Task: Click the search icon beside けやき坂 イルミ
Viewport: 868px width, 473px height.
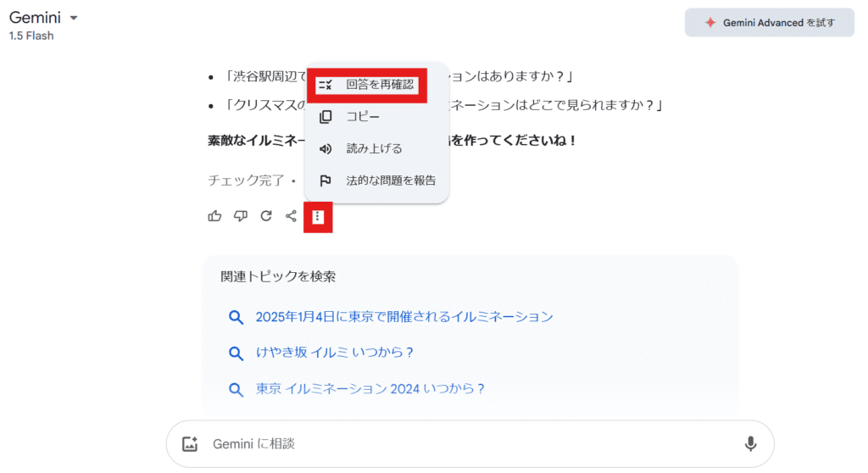Action: click(x=236, y=353)
